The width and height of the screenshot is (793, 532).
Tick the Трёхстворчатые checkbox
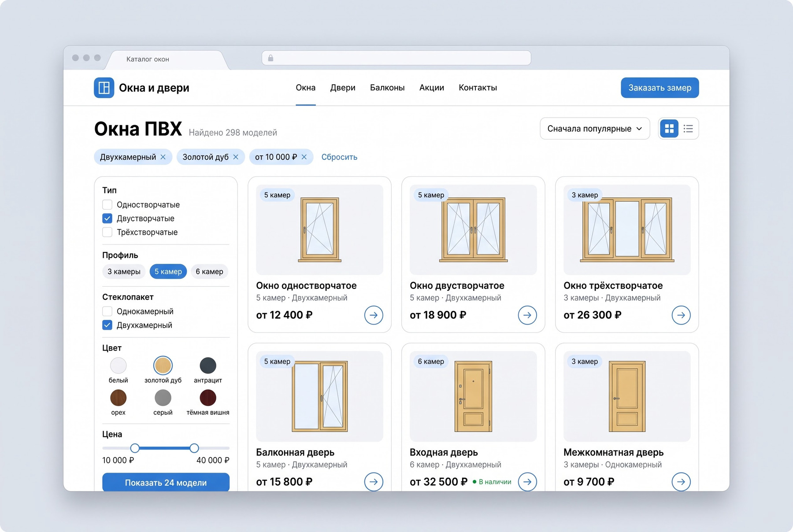(107, 232)
